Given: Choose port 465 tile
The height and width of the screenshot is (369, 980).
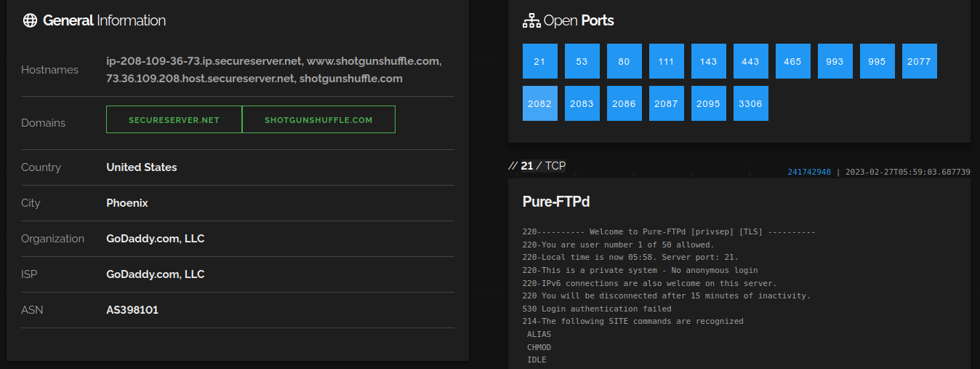Looking at the screenshot, I should pos(792,61).
